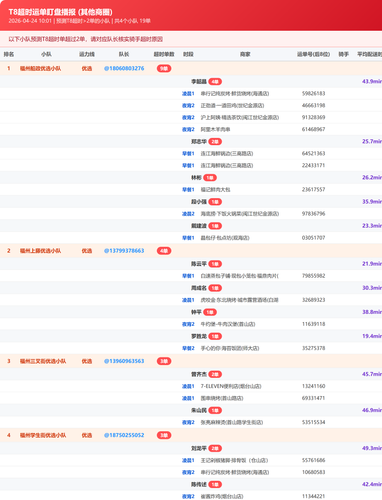Select waybill number 59826183
The height and width of the screenshot is (500, 382).
313,94
